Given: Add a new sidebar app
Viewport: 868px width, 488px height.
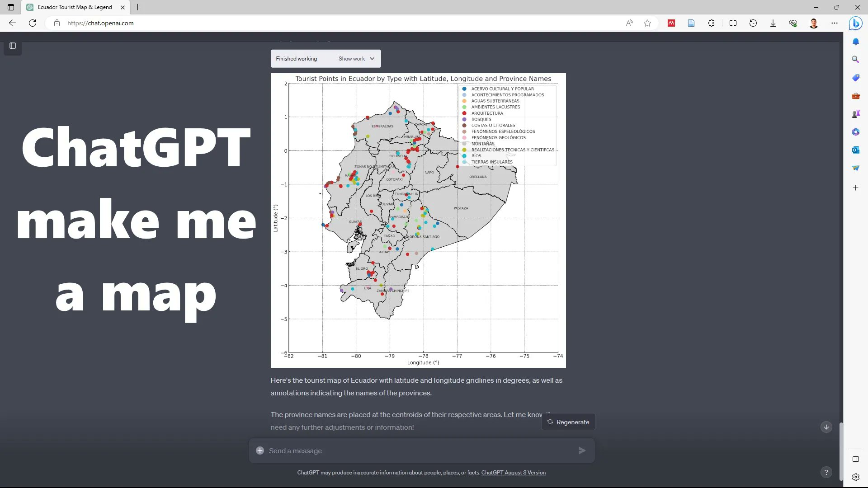Looking at the screenshot, I should [856, 188].
